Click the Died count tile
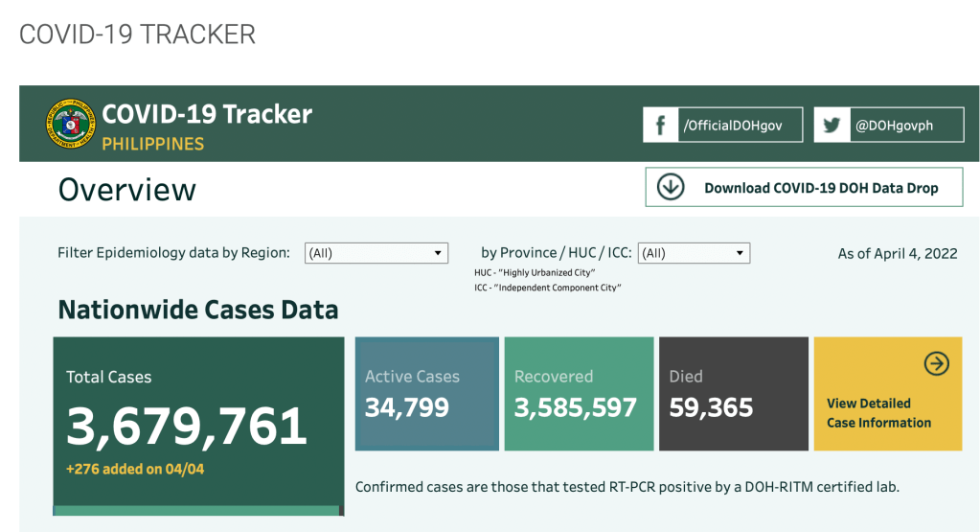The image size is (980, 532). click(x=733, y=394)
